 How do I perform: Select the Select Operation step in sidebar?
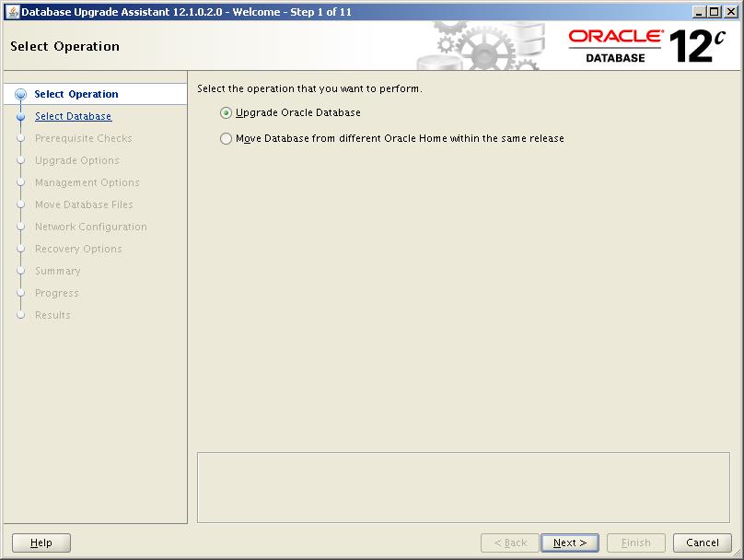click(x=76, y=94)
